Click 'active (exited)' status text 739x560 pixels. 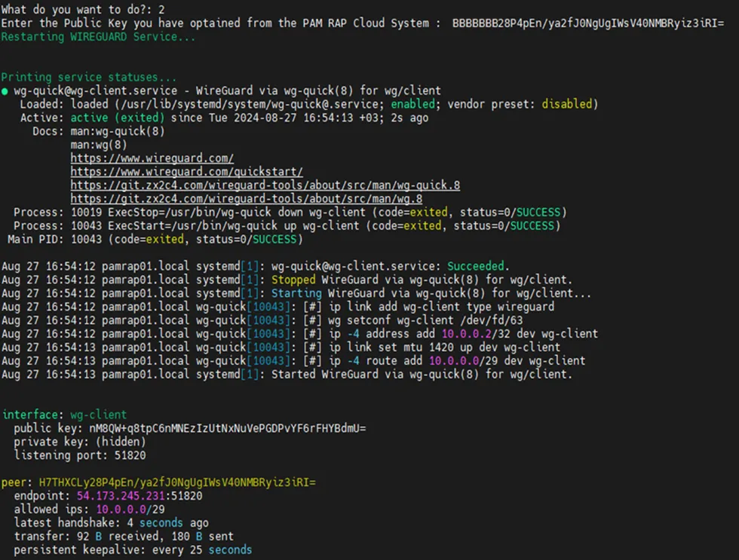(118, 118)
